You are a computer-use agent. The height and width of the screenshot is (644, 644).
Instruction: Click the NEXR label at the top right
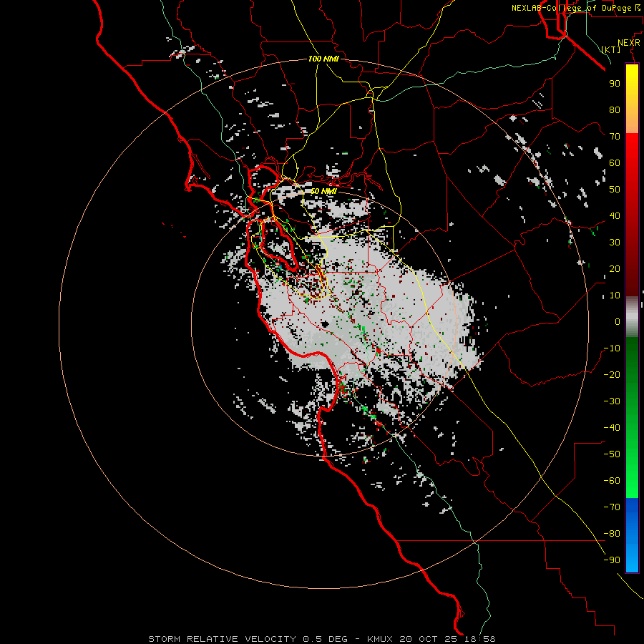tap(629, 43)
